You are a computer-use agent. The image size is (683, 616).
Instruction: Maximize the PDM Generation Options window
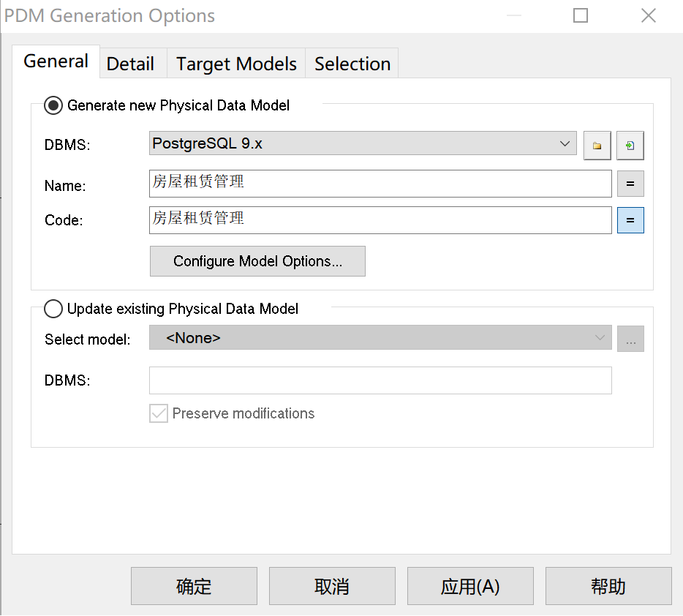(581, 15)
